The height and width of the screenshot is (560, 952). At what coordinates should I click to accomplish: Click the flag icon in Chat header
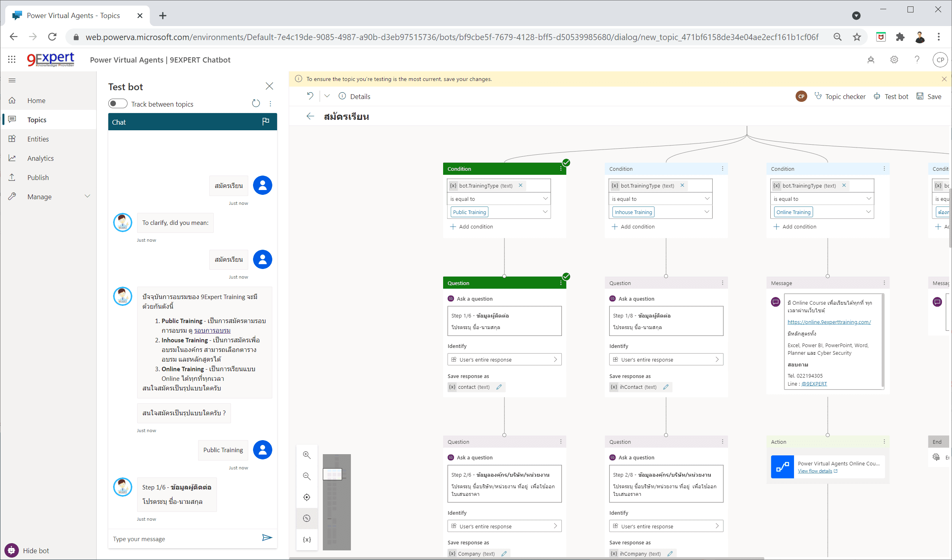(x=265, y=121)
